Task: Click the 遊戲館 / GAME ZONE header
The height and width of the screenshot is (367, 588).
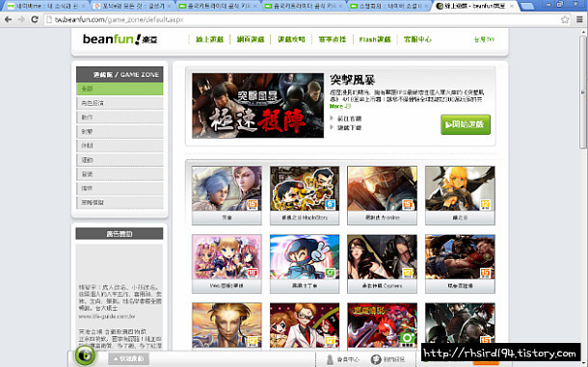Action: coord(120,74)
